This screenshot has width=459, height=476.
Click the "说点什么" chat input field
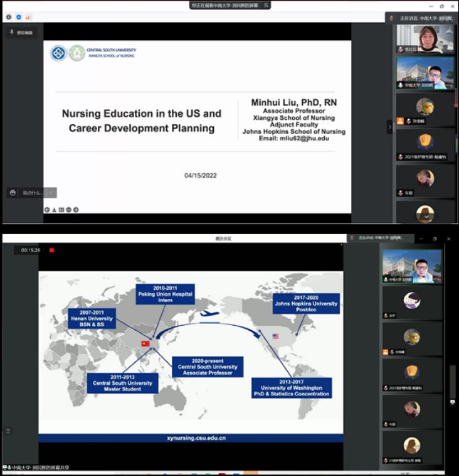[31, 193]
